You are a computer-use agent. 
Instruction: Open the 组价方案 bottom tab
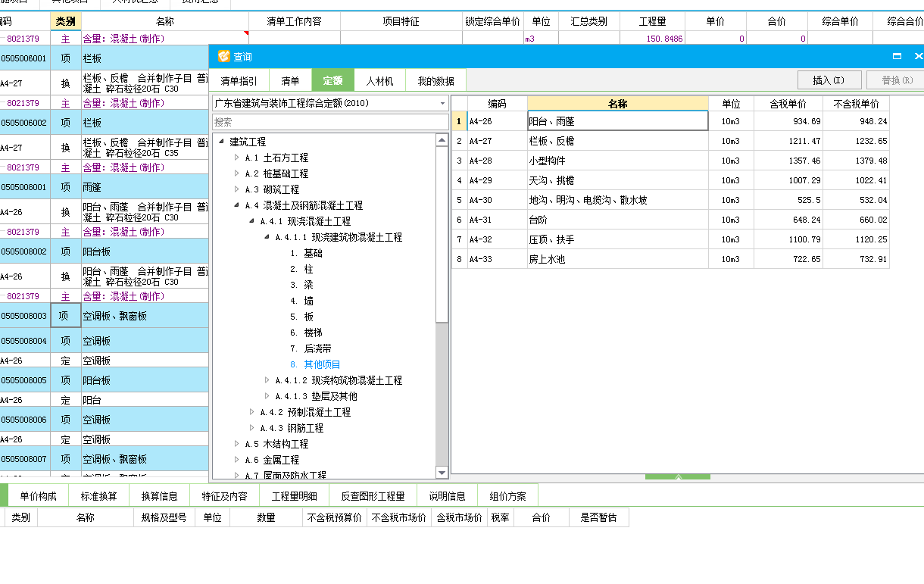(508, 496)
